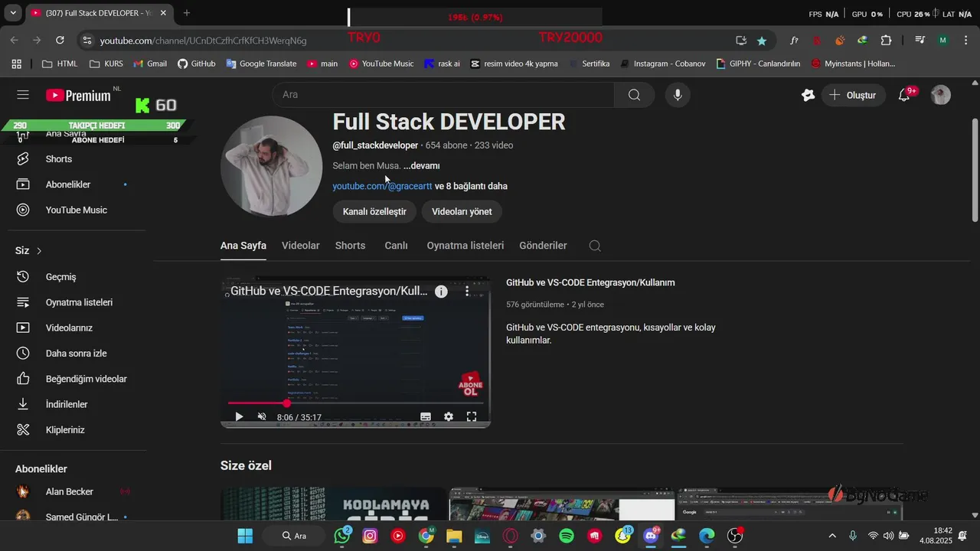Open the tab search dropdown arrow
The width and height of the screenshot is (980, 551).
pos(13,13)
